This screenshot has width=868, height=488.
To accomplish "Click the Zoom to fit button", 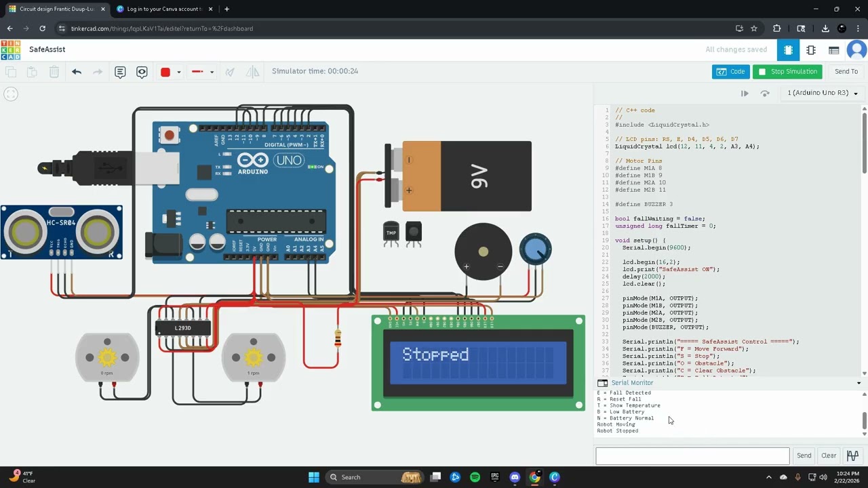I will [x=11, y=94].
